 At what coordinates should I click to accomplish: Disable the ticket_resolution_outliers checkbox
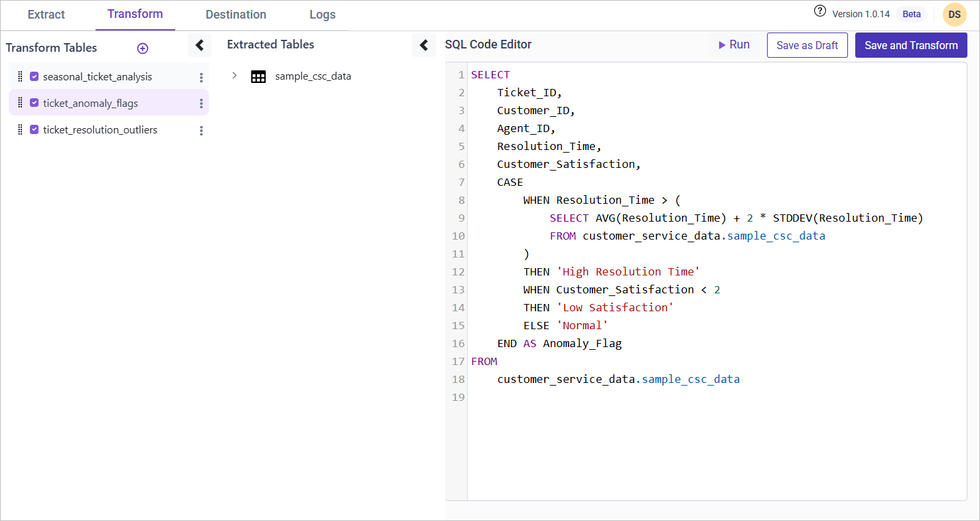tap(35, 129)
